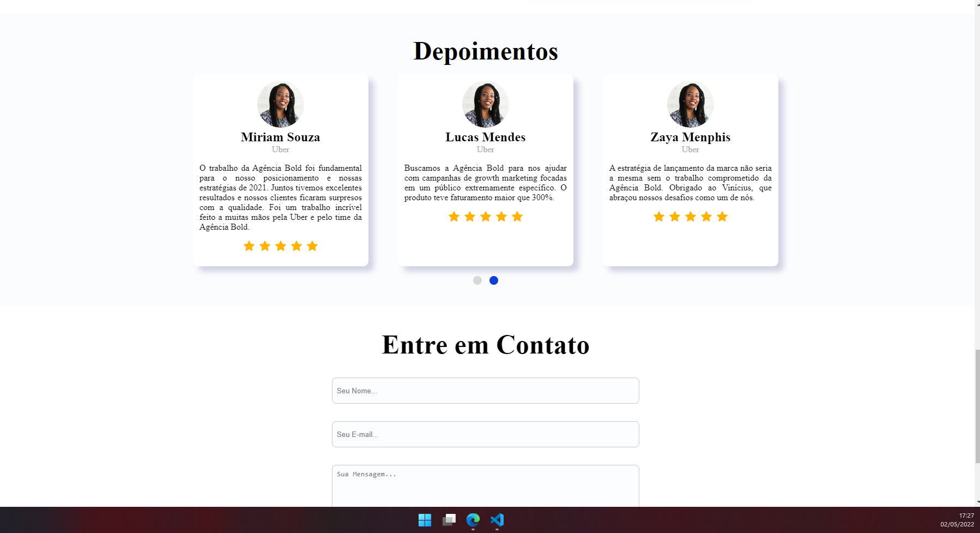Click Lucas Mendes's avatar image
Viewport: 980px width, 533px height.
(485, 104)
